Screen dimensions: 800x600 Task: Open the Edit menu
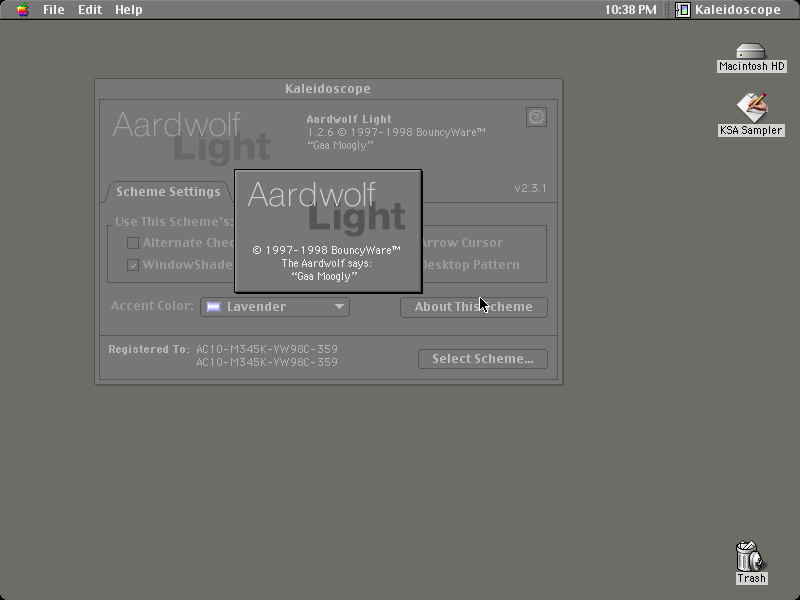tap(90, 10)
